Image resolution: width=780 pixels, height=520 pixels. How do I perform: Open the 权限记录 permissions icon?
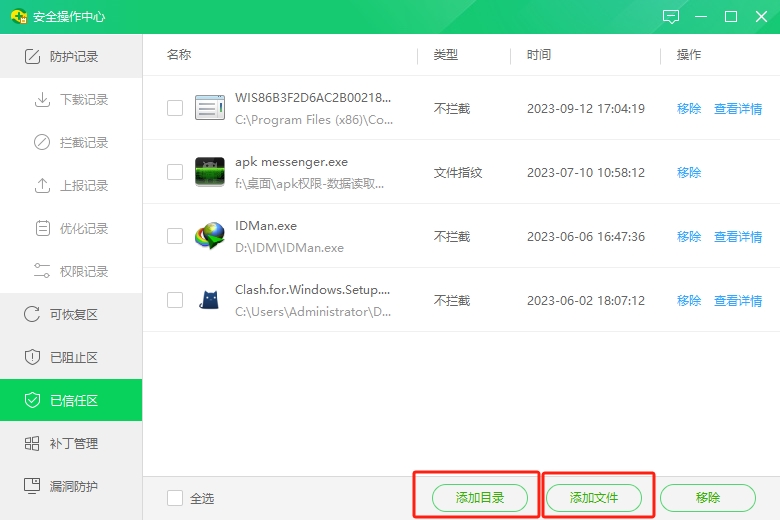42,271
